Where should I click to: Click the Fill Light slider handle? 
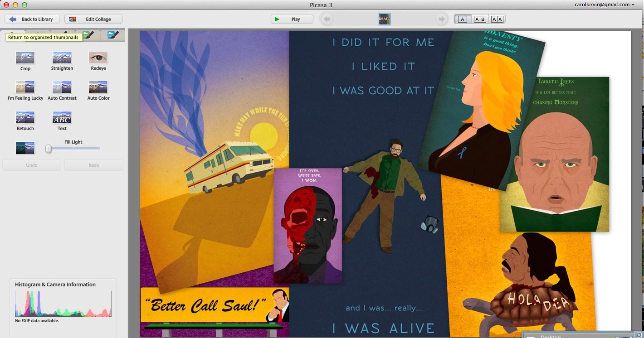coord(49,149)
